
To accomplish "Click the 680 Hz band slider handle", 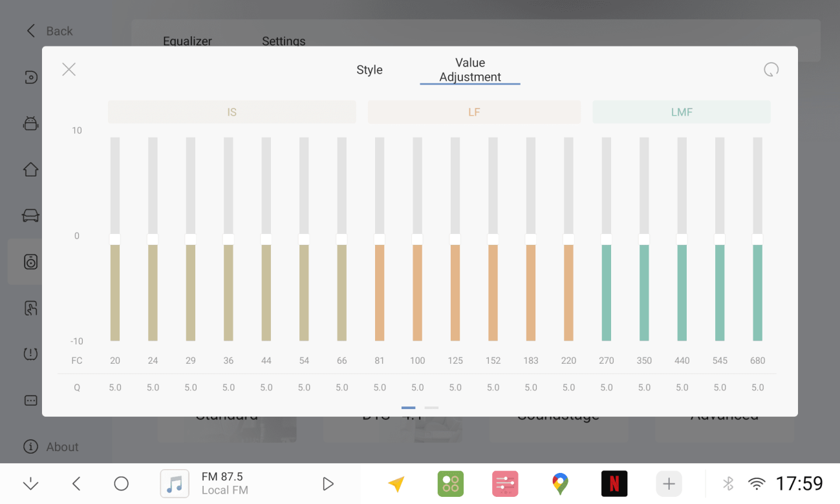I will click(x=758, y=239).
